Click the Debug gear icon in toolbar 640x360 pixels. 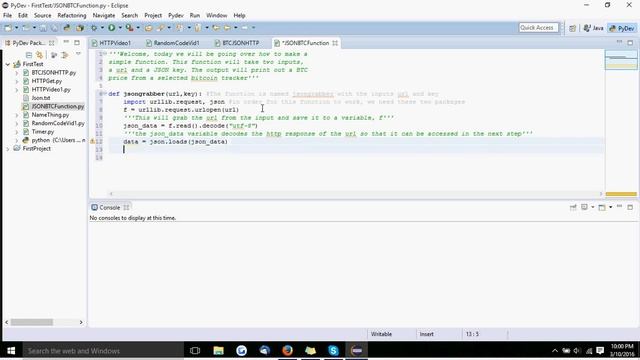click(94, 28)
